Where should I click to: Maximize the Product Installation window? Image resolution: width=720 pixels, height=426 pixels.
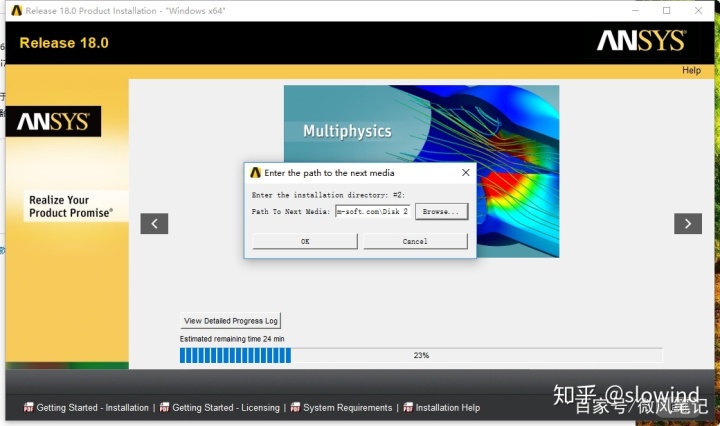pyautogui.click(x=666, y=11)
